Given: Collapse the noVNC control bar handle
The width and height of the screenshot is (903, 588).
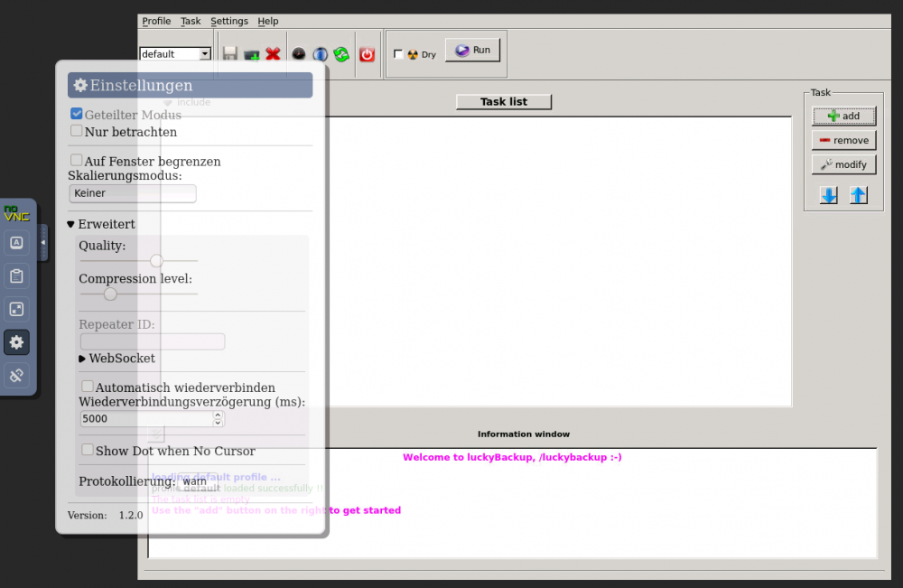Looking at the screenshot, I should 42,242.
